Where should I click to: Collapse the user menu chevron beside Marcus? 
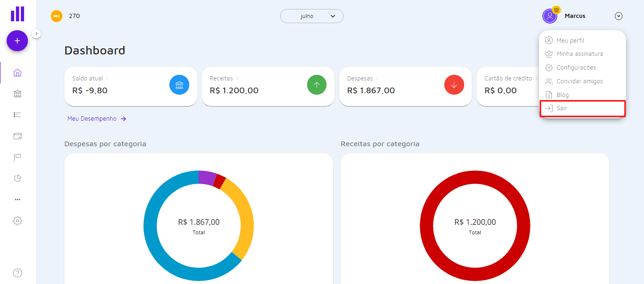point(618,16)
